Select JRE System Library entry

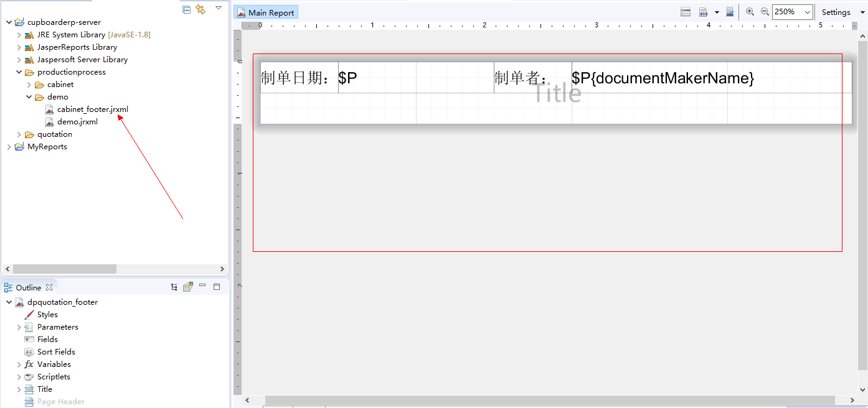tap(93, 35)
